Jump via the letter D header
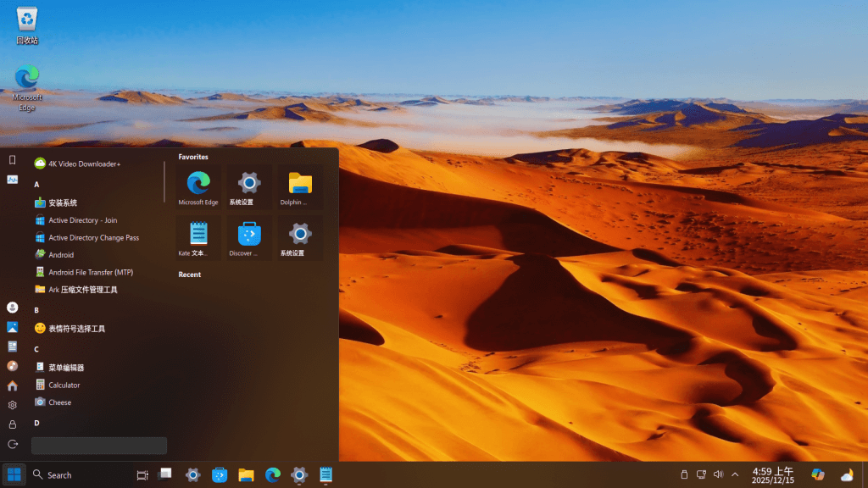Image resolution: width=868 pixels, height=488 pixels. pyautogui.click(x=36, y=423)
